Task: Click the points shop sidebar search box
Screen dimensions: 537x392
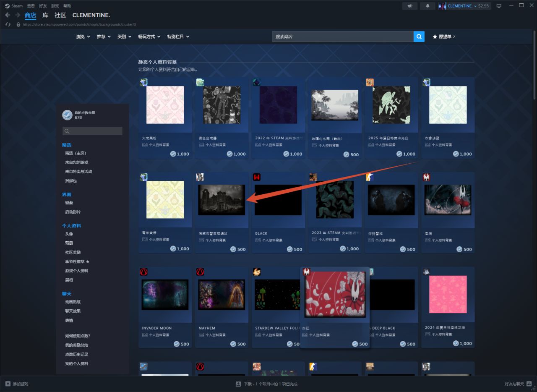Action: point(92,131)
